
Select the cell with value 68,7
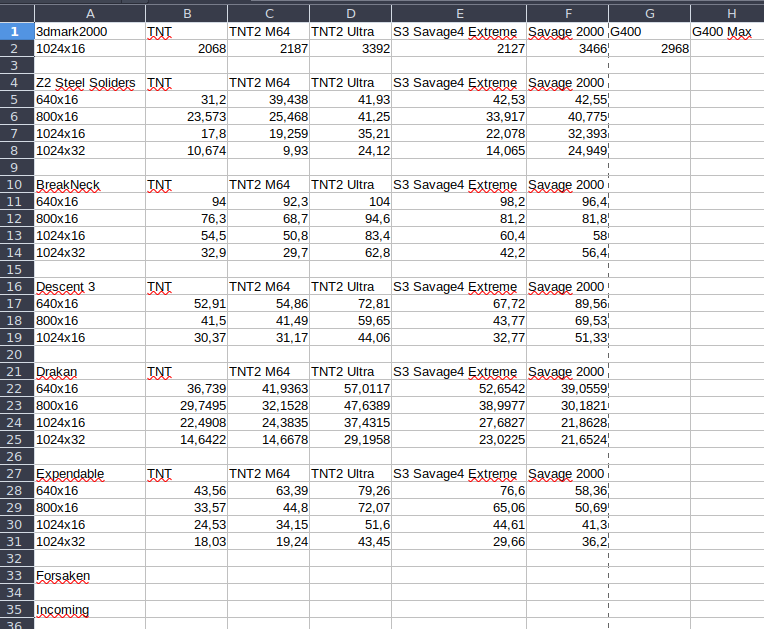[x=268, y=219]
